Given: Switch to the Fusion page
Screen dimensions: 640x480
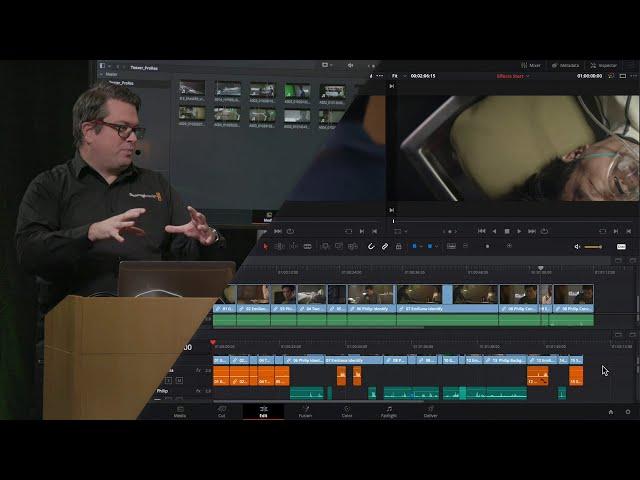Looking at the screenshot, I should [x=305, y=410].
